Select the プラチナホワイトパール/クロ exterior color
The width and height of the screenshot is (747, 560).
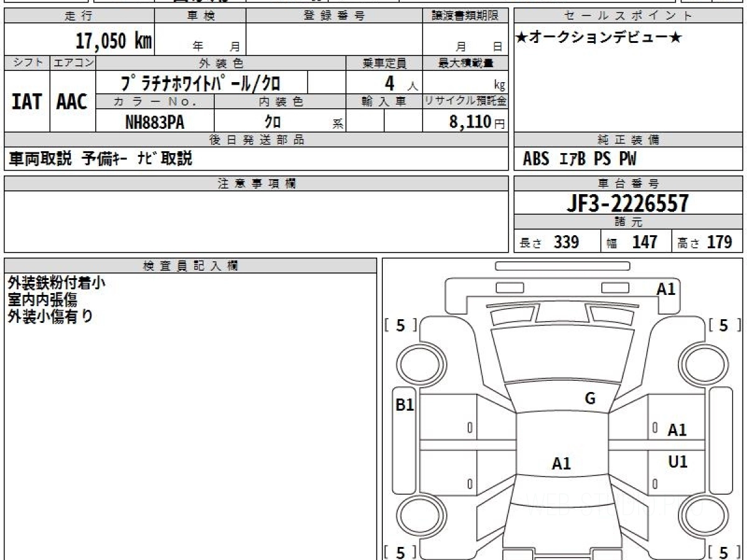point(200,82)
